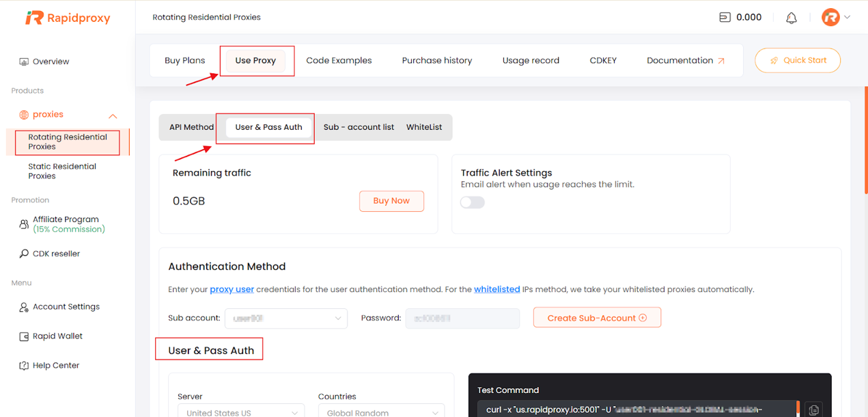Expand the Server dropdown
Image resolution: width=868 pixels, height=417 pixels.
point(242,412)
